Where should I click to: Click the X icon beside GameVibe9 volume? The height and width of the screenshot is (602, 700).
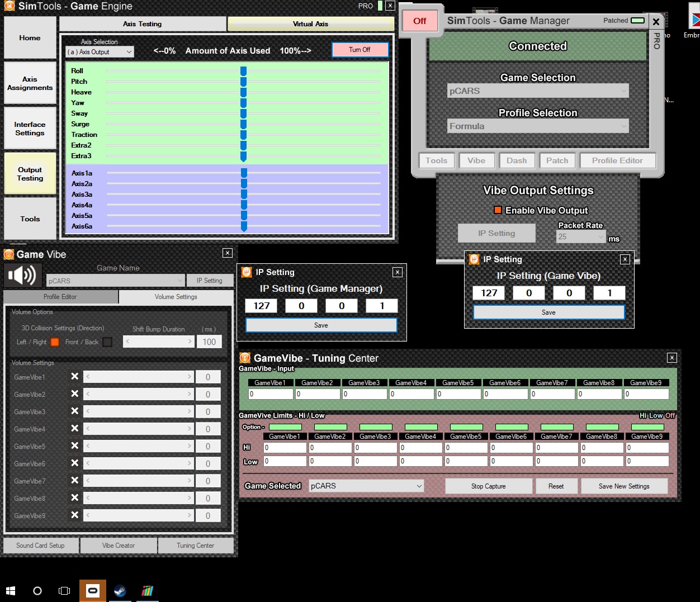tap(74, 515)
